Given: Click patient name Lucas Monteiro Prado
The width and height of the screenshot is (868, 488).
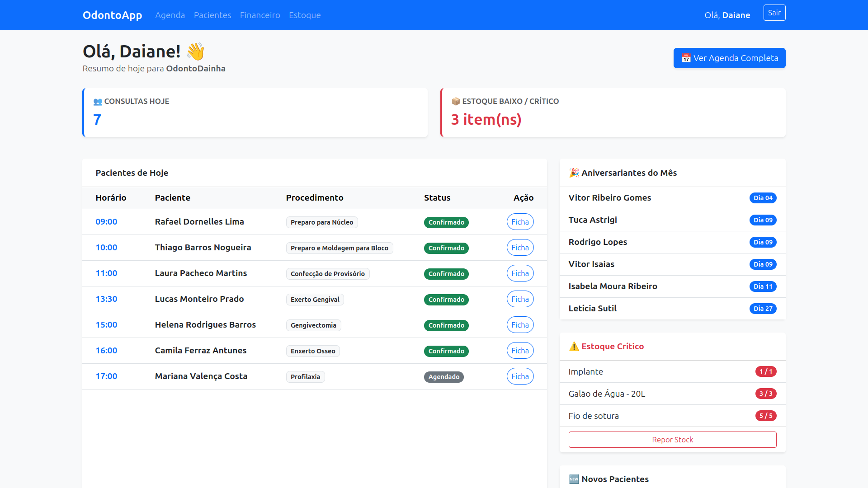Looking at the screenshot, I should click(199, 299).
